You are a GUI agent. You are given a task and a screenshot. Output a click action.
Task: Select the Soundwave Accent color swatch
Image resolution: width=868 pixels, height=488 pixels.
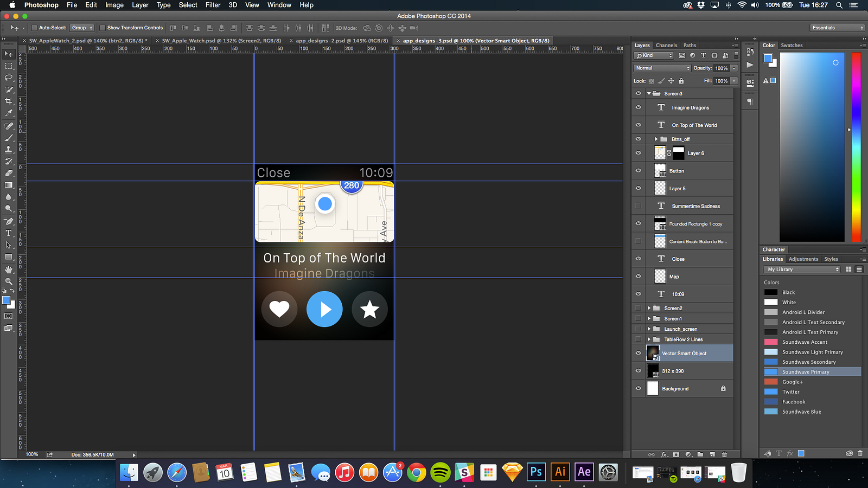771,342
